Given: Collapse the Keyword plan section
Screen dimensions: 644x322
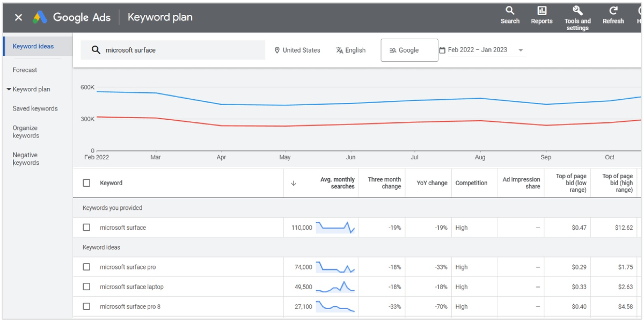Looking at the screenshot, I should (x=9, y=89).
